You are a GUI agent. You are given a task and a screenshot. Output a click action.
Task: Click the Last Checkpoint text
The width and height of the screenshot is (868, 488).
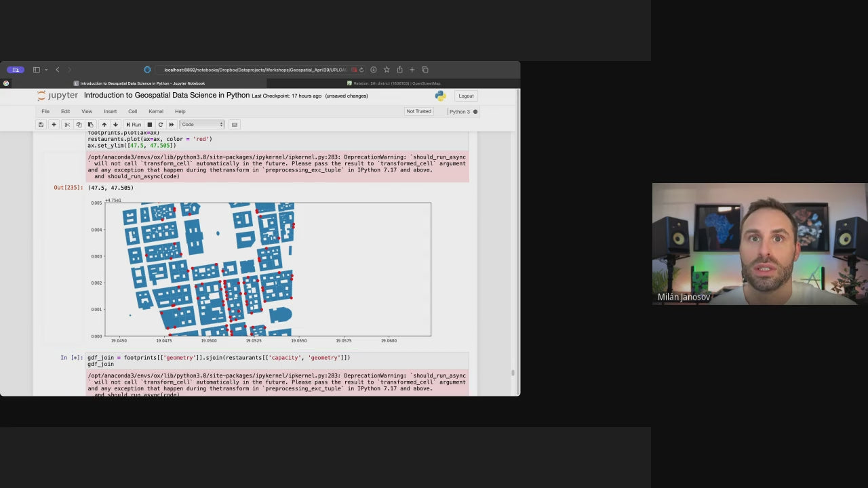pos(286,96)
